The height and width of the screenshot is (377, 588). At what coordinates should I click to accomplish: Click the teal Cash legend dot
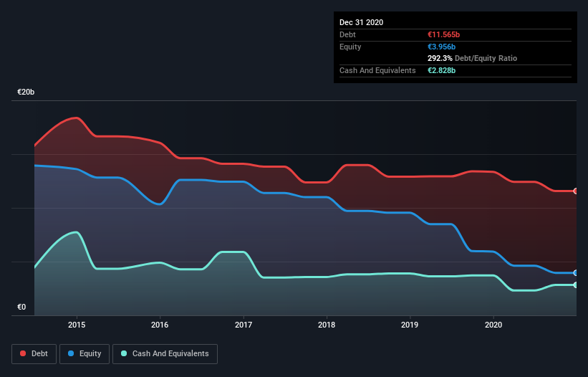coord(124,353)
